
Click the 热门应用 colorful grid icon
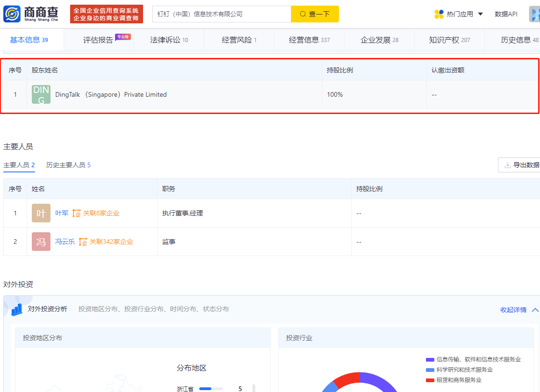pos(439,14)
